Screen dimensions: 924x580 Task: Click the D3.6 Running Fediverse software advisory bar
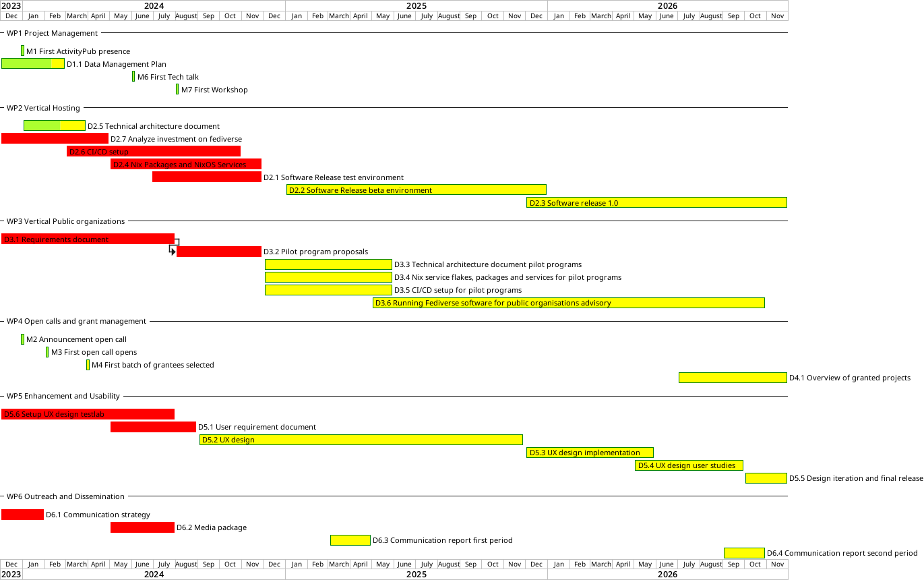(x=568, y=303)
